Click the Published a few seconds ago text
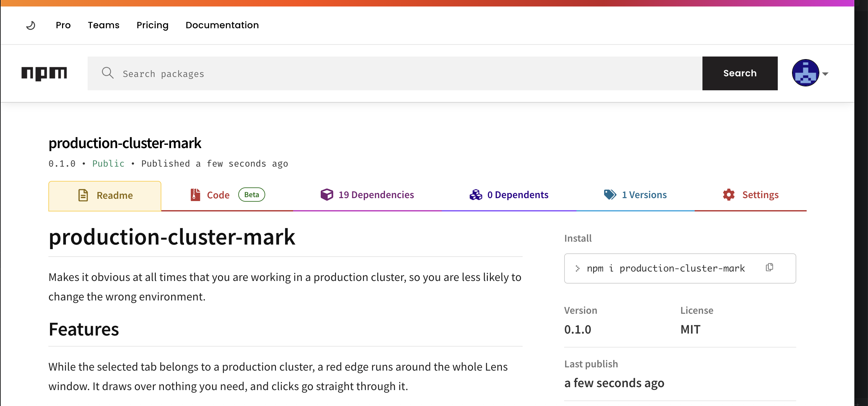868x406 pixels. 215,164
